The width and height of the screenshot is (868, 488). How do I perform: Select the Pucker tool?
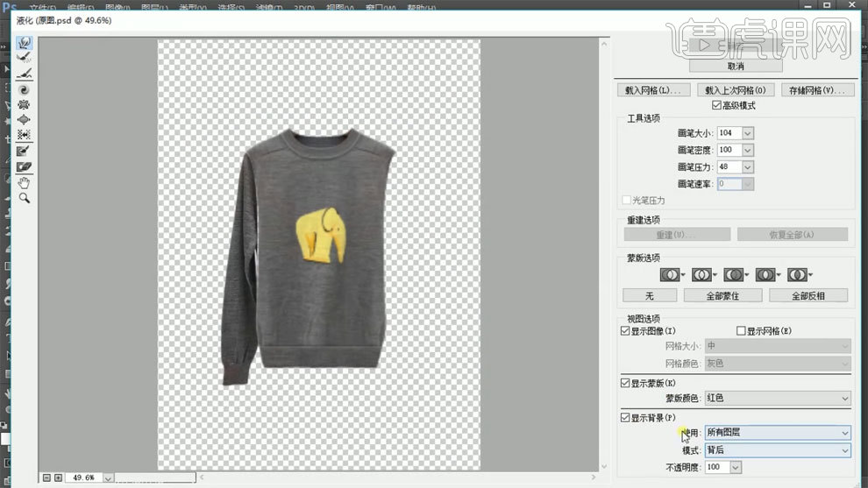pos(24,104)
